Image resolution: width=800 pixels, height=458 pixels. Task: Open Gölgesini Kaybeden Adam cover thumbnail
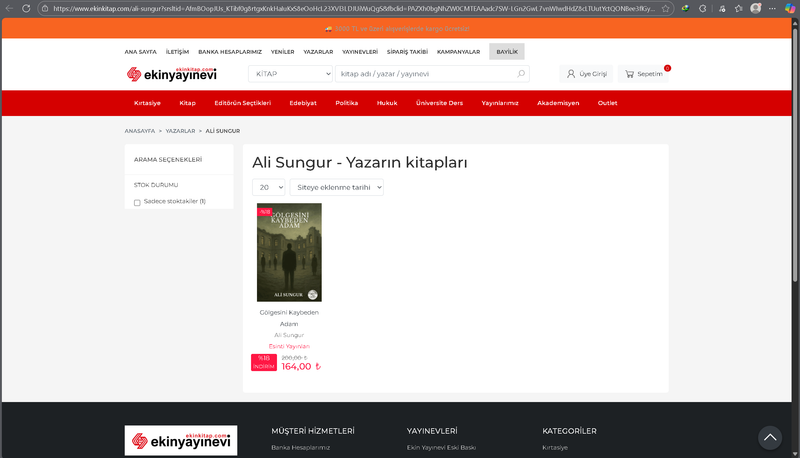tap(289, 252)
